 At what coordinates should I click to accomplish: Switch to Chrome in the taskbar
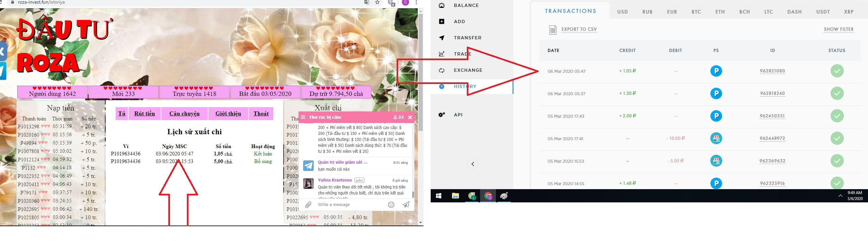pos(488,196)
